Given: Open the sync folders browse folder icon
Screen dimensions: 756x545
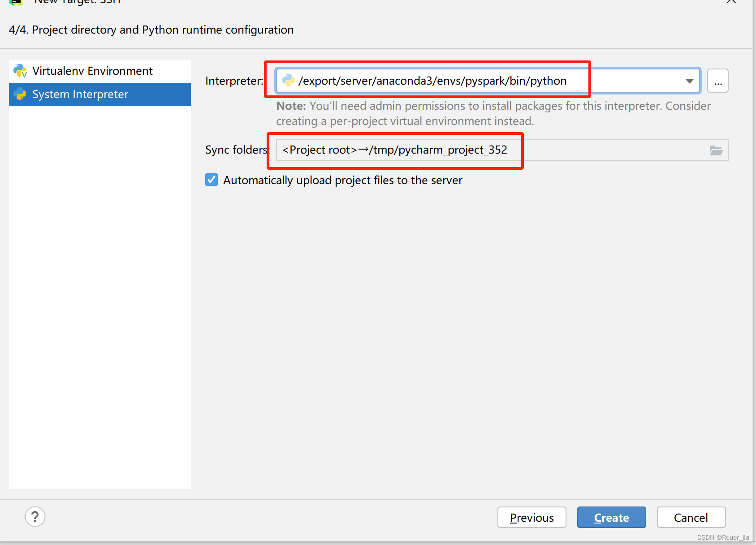Looking at the screenshot, I should [716, 150].
